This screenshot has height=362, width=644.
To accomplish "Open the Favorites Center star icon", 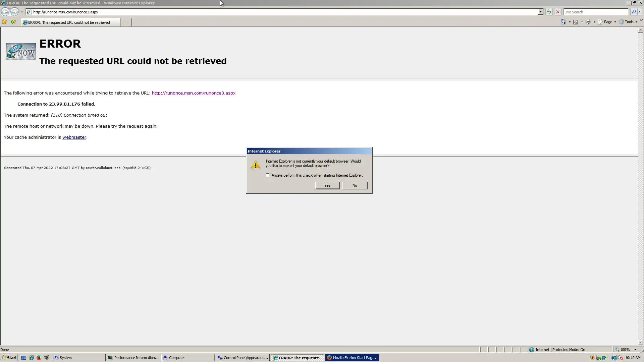I will point(4,22).
